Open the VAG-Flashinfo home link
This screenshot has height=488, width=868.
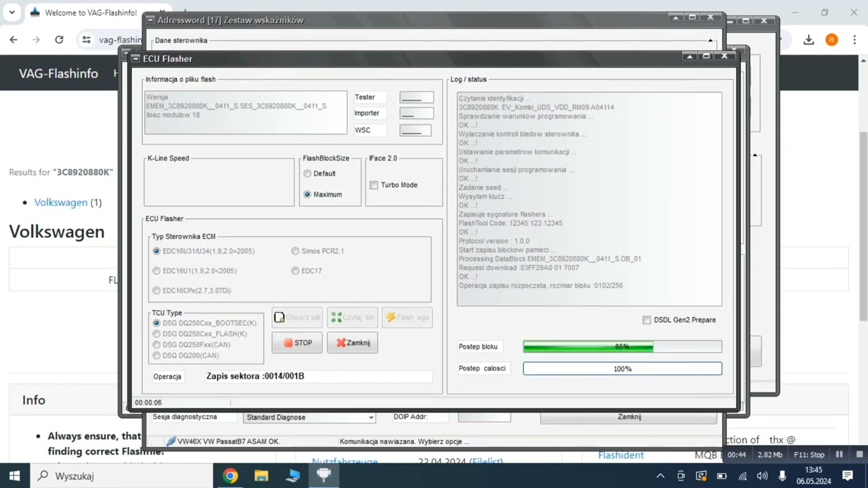[58, 73]
